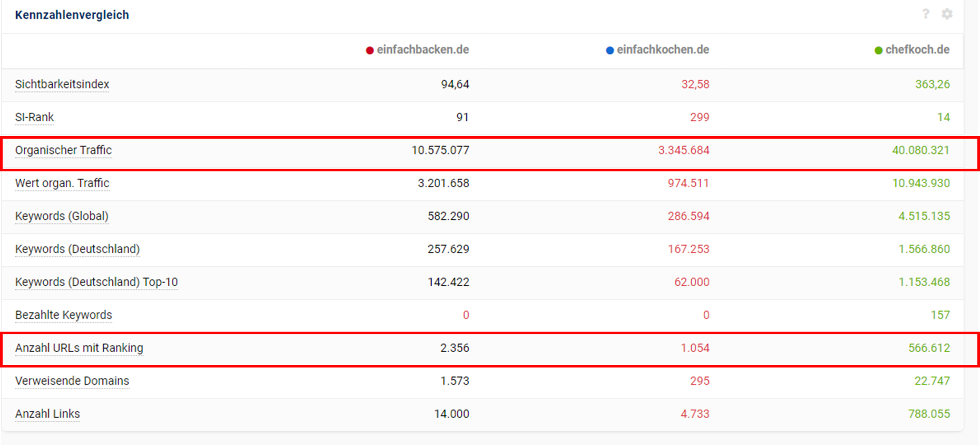Select global keywords value 582.290

448,216
